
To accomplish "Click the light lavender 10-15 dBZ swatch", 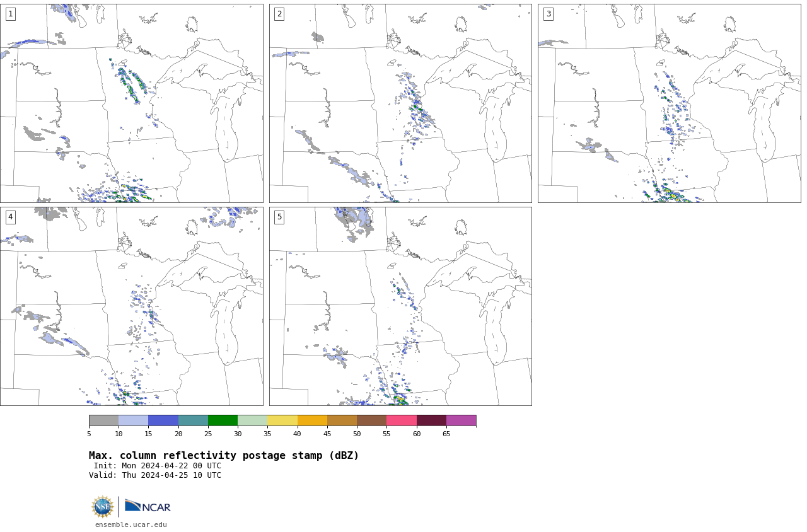I will (134, 420).
